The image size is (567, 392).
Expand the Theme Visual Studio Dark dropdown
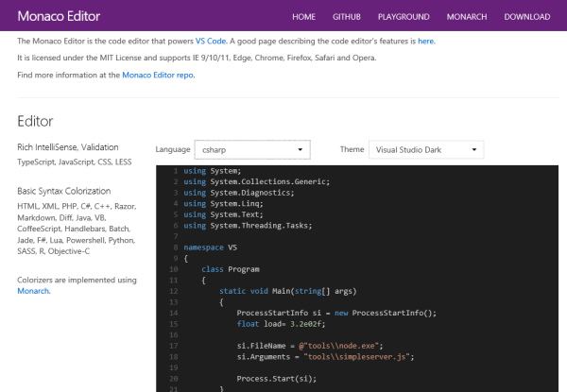(425, 149)
